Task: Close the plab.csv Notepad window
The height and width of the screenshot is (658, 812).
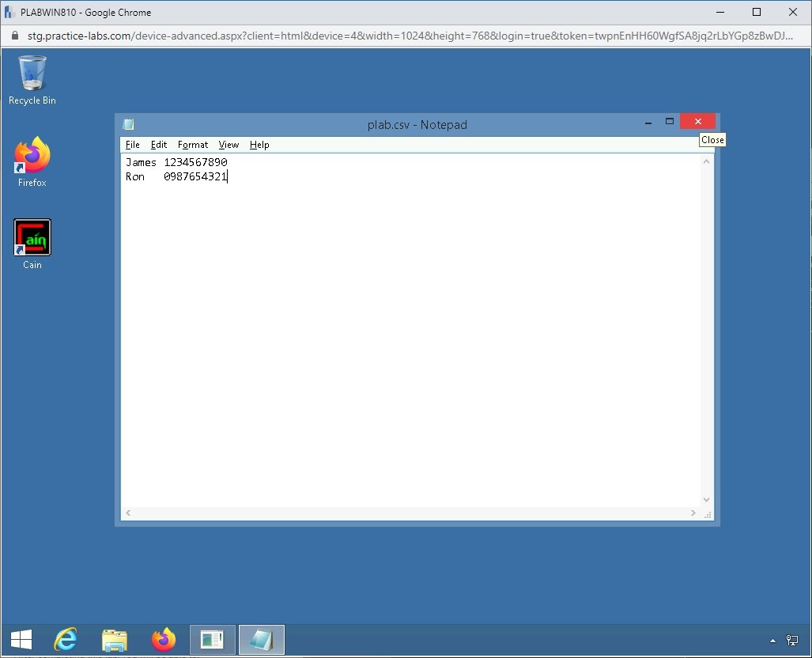Action: pos(697,122)
